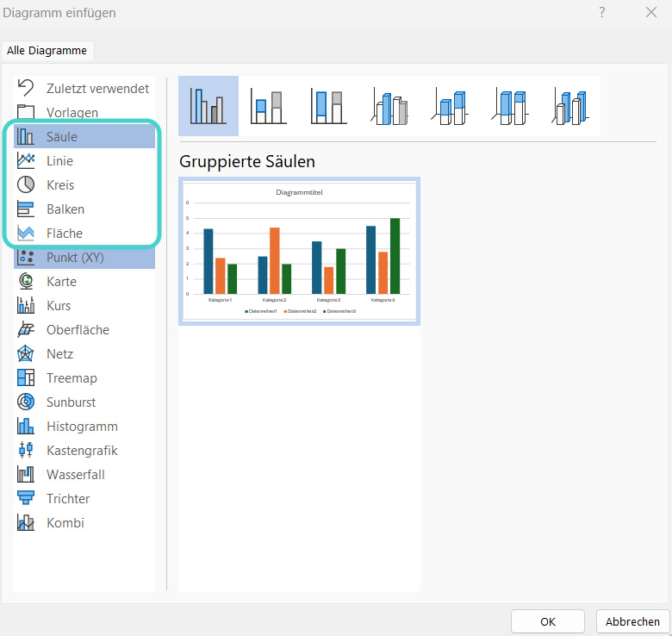
Task: Cancel via the Abbrechen button
Action: [632, 621]
